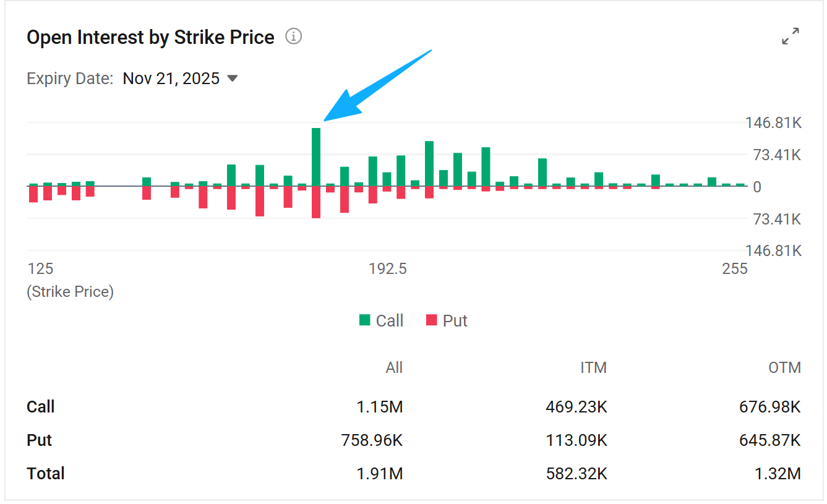The width and height of the screenshot is (827, 504).
Task: Click the 125 strike price axis label
Action: (40, 268)
